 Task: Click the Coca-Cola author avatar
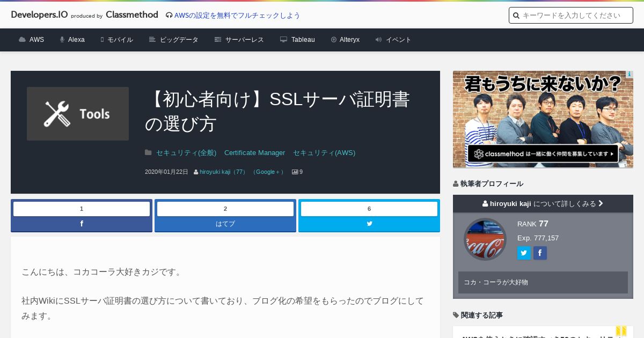coord(485,239)
